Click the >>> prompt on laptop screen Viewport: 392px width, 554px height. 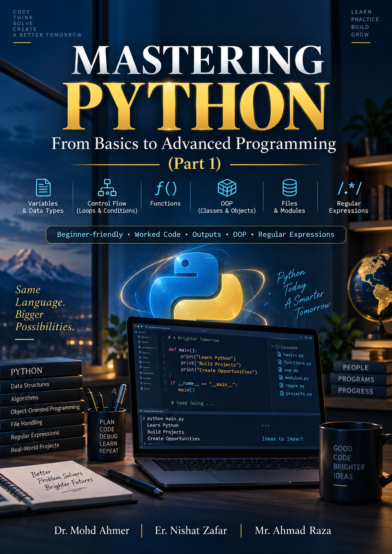[266, 426]
